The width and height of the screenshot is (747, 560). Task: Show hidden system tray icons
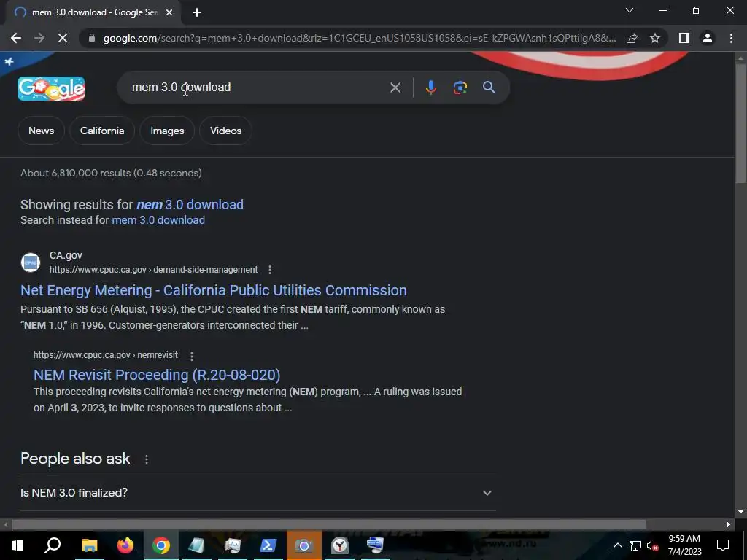pos(617,545)
